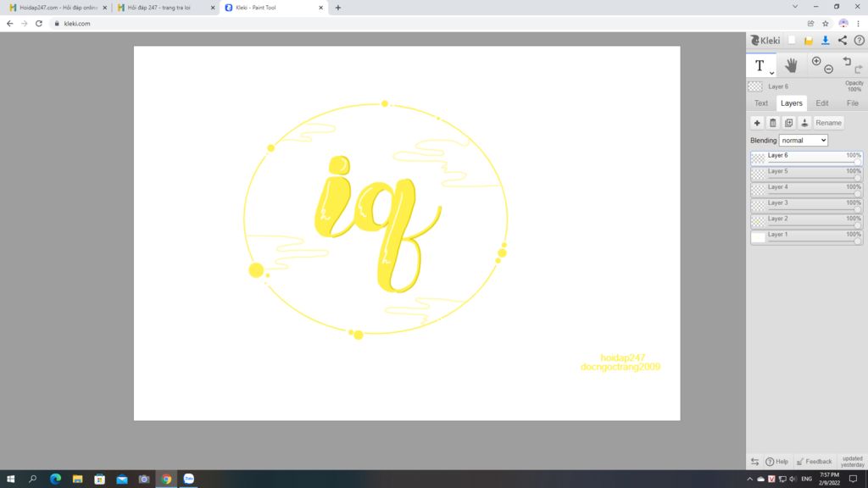
Task: Zoom in with the plus magnifier
Action: pyautogui.click(x=816, y=61)
